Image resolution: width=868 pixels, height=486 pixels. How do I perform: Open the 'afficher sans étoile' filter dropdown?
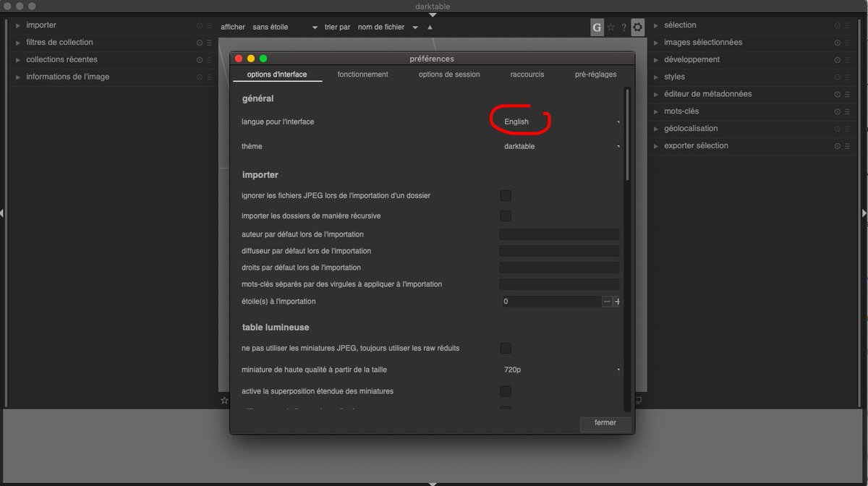point(284,27)
